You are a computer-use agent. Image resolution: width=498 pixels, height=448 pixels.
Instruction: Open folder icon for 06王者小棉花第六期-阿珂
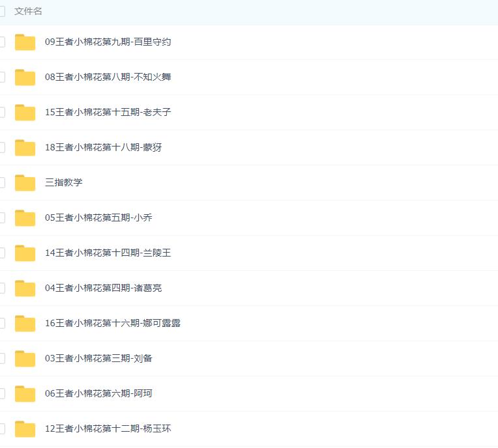pyautogui.click(x=25, y=394)
